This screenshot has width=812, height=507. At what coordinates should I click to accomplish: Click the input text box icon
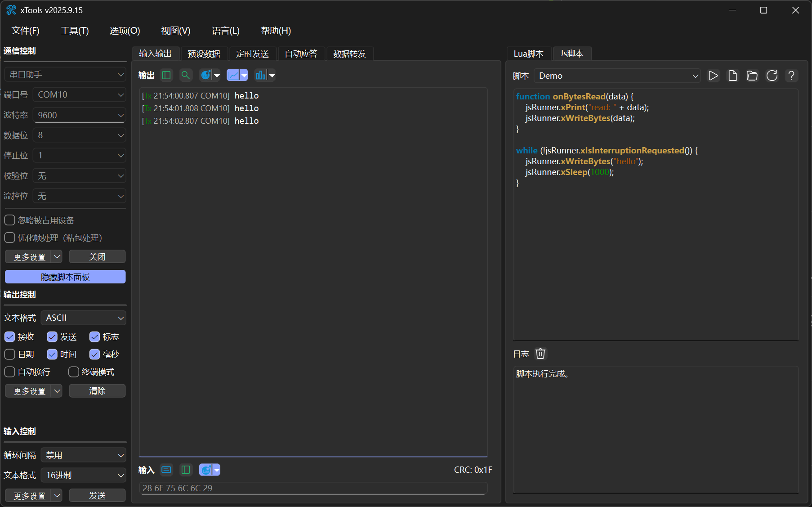click(166, 470)
